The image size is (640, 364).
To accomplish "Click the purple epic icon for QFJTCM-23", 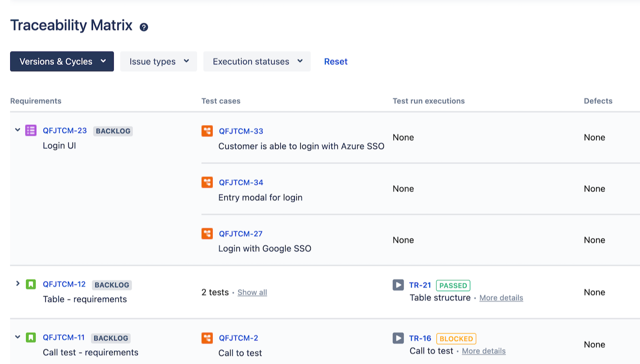I will pos(31,130).
